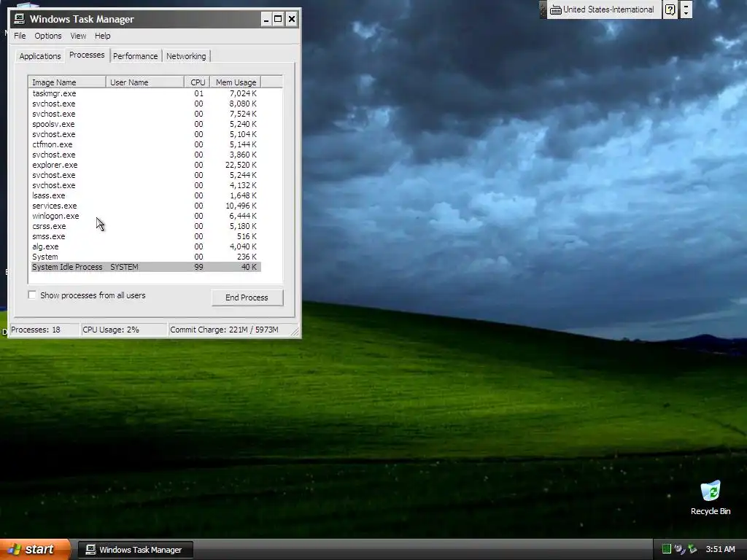Image resolution: width=747 pixels, height=560 pixels.
Task: Select the taskmgr.exe process row
Action: click(x=145, y=93)
